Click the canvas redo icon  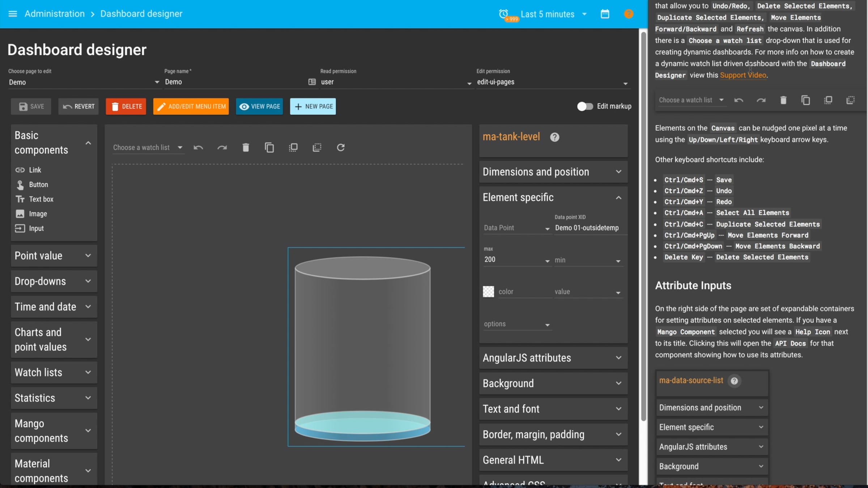(222, 147)
